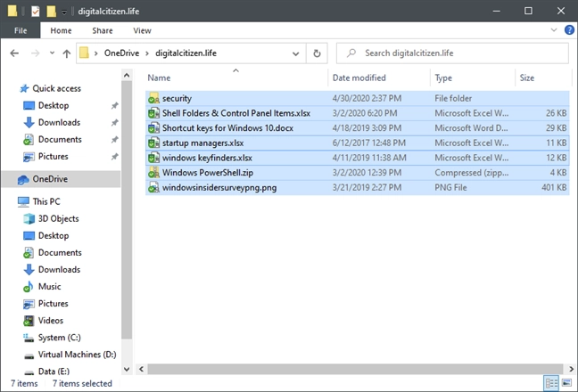
Task: Open the Quick Access Toolbar customize dropdown
Action: (64, 12)
